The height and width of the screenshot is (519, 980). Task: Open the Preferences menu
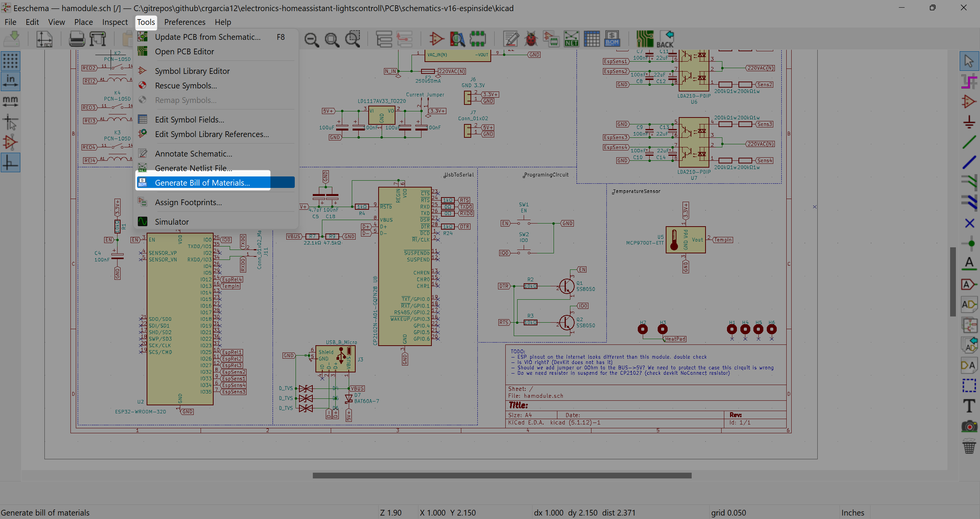coord(185,22)
